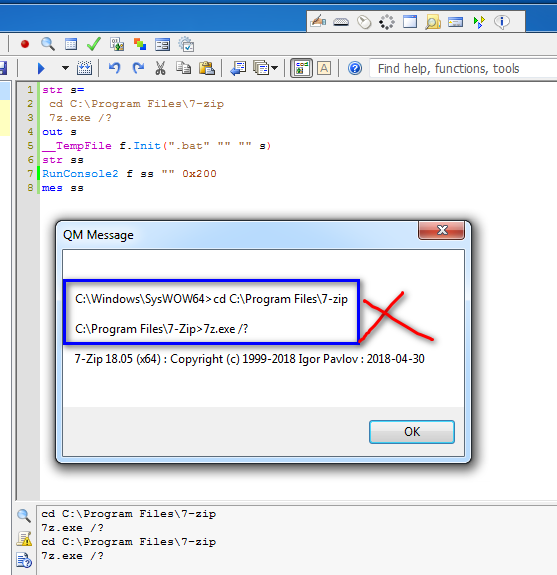Image resolution: width=557 pixels, height=575 pixels.
Task: Click the Undo arrow icon
Action: 115,68
